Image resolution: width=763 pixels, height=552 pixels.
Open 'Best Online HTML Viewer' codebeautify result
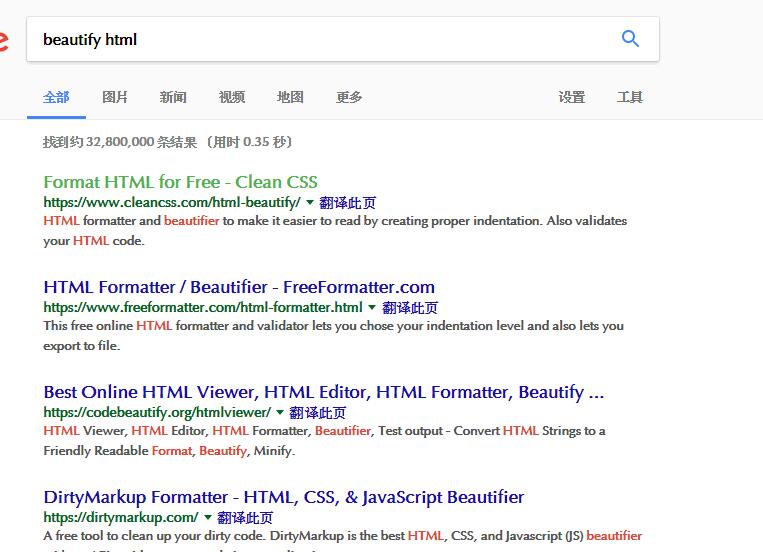pyautogui.click(x=324, y=392)
